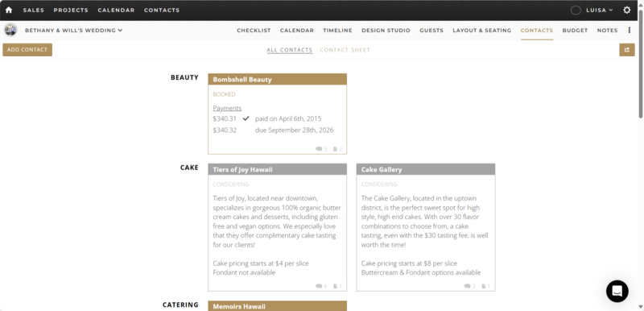View comments on Bombshell Beauty card
The width and height of the screenshot is (644, 311).
point(321,149)
